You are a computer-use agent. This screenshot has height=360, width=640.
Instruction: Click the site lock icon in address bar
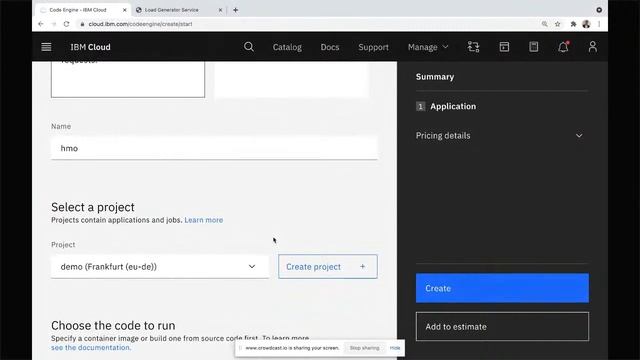click(82, 24)
